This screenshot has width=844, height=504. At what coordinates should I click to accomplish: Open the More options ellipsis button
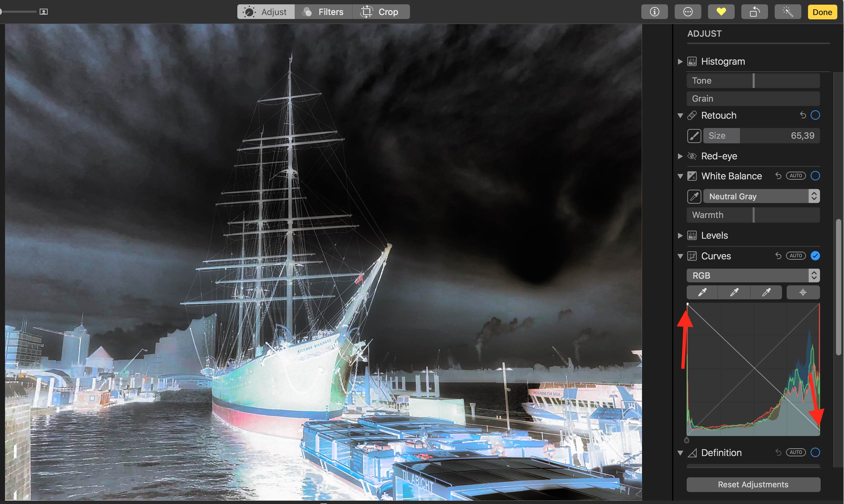[688, 12]
